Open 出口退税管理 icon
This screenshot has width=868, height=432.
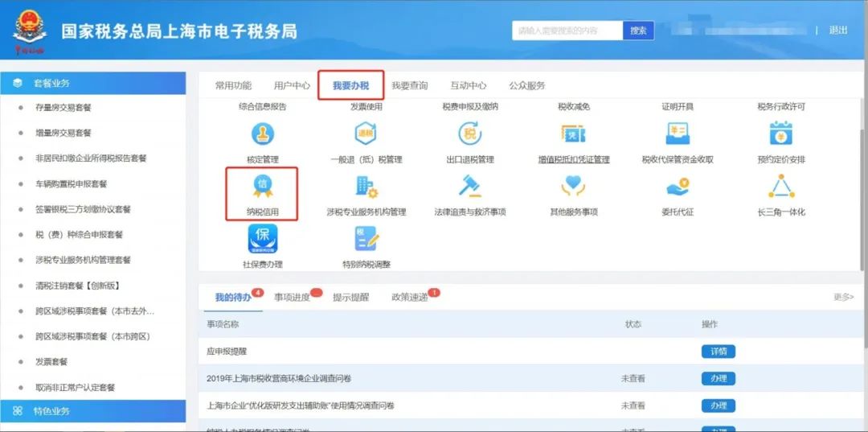pos(469,134)
